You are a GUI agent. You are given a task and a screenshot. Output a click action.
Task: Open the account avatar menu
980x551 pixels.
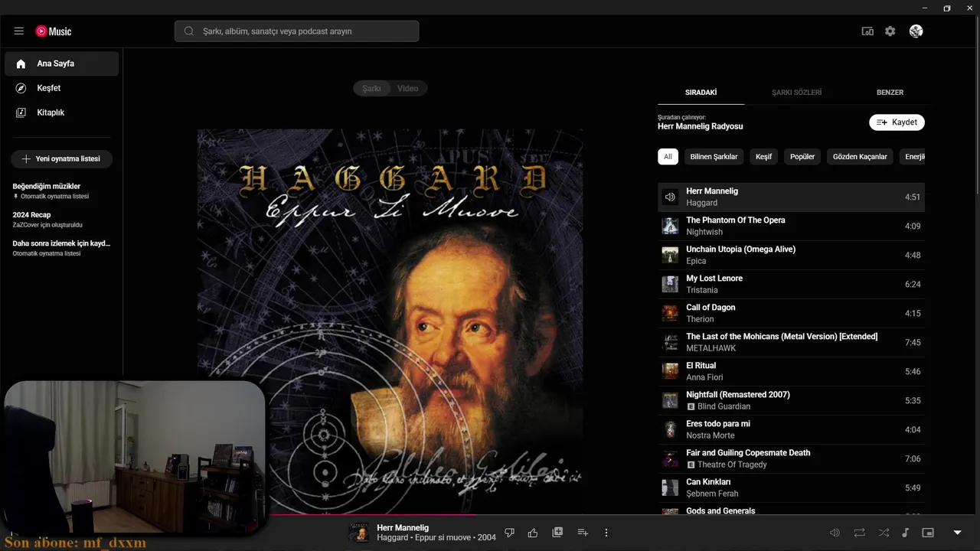916,31
